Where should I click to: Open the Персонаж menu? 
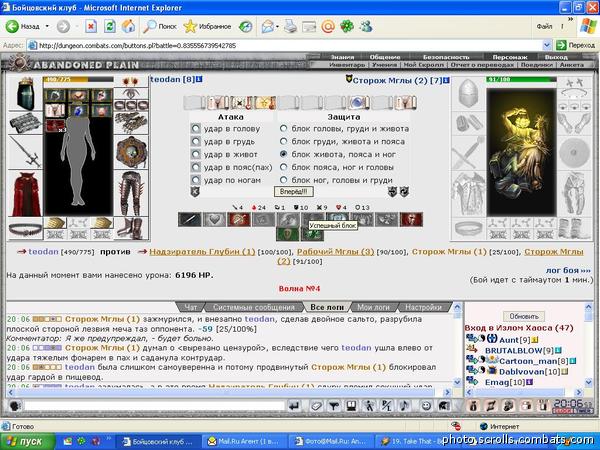pos(510,57)
